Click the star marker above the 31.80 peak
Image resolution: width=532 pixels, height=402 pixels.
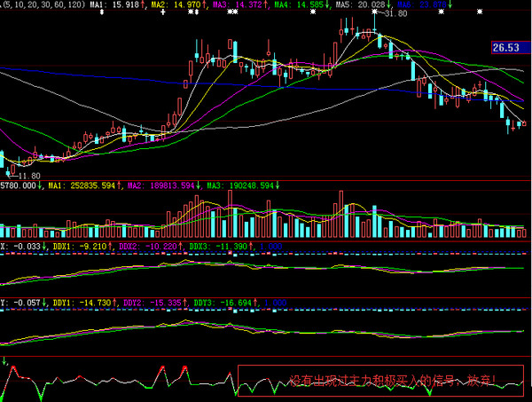pos(374,12)
